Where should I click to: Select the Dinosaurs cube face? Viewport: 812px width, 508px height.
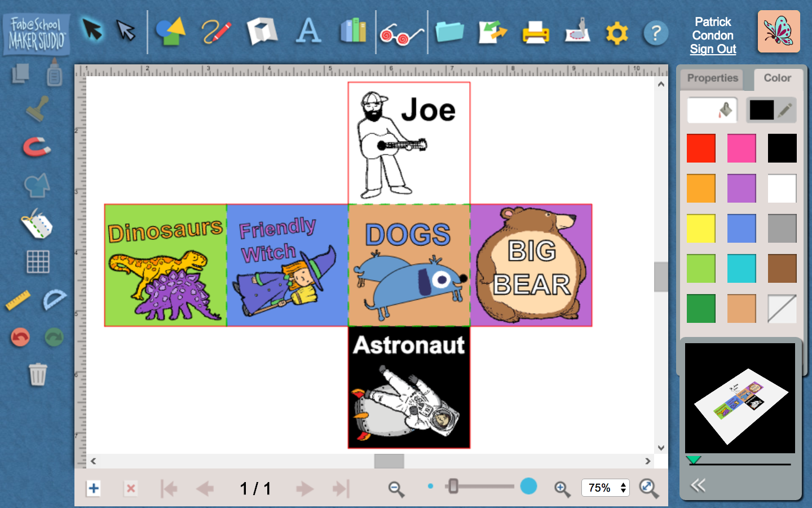tap(166, 265)
